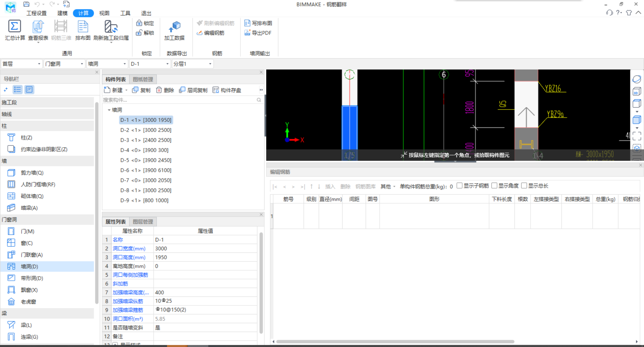This screenshot has width=644, height=347.
Task: Click 复制 copy component button
Action: tap(141, 90)
